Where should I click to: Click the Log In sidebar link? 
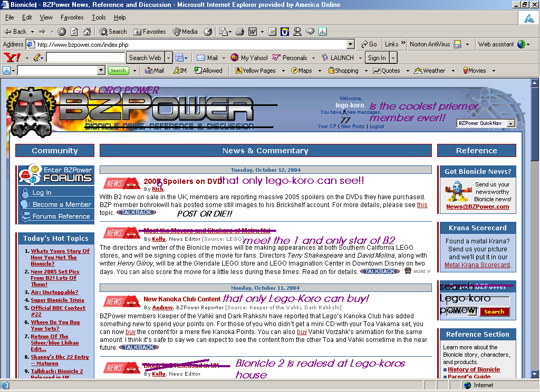tap(42, 192)
